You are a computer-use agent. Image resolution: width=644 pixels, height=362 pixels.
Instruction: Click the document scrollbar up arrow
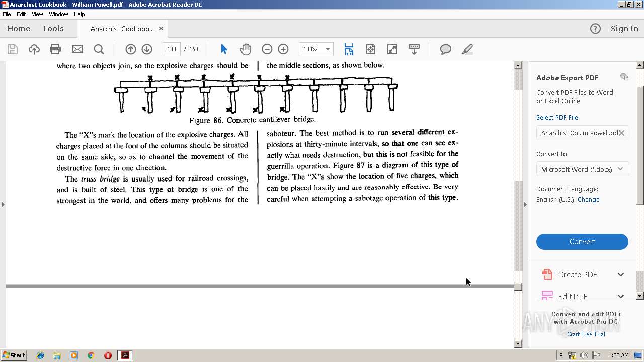point(518,66)
